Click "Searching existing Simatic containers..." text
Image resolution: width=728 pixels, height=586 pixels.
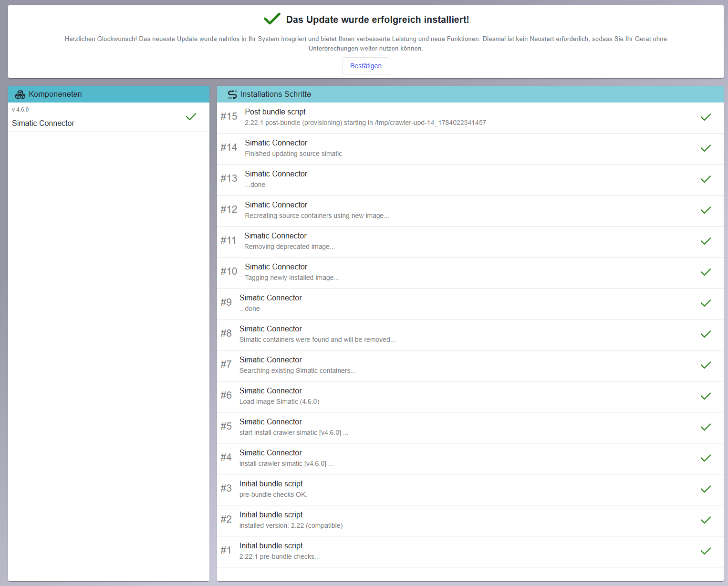[298, 370]
